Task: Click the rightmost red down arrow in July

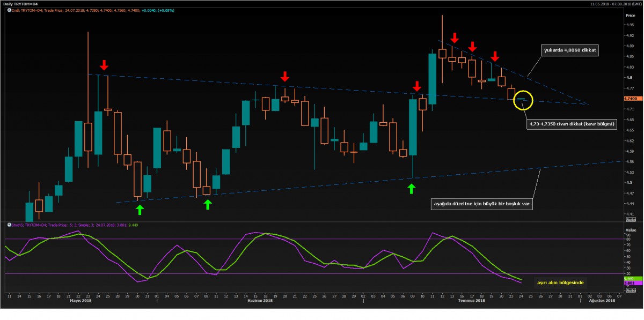Action: pyautogui.click(x=495, y=56)
